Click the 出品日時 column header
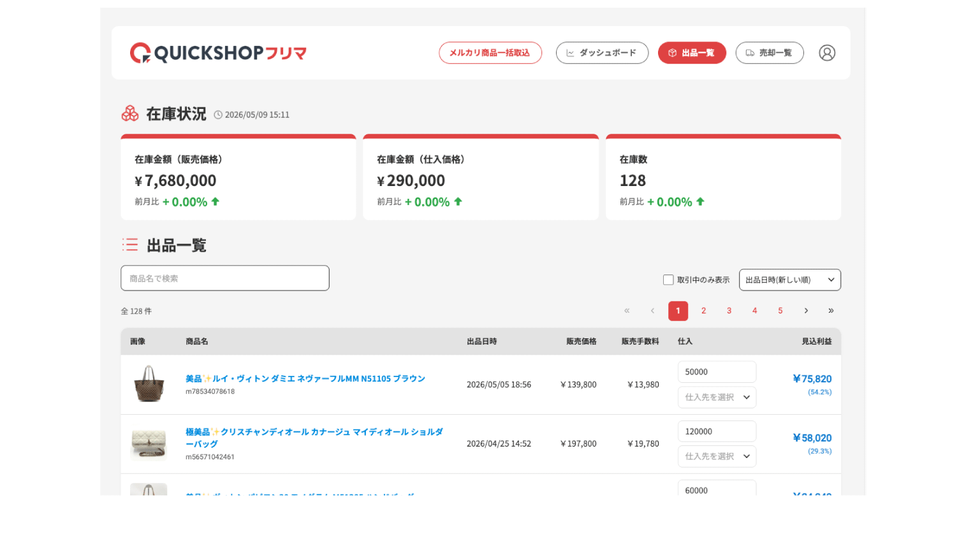Screen dimensions: 966x560 click(x=481, y=341)
